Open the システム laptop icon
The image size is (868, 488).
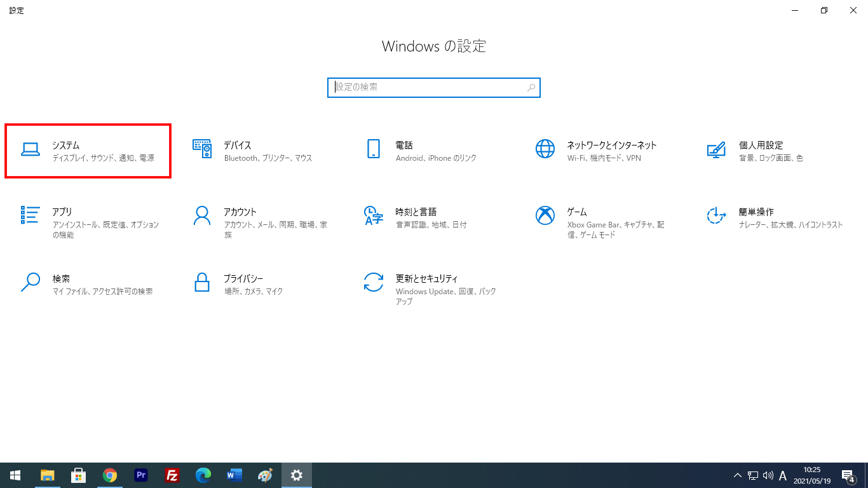point(31,149)
